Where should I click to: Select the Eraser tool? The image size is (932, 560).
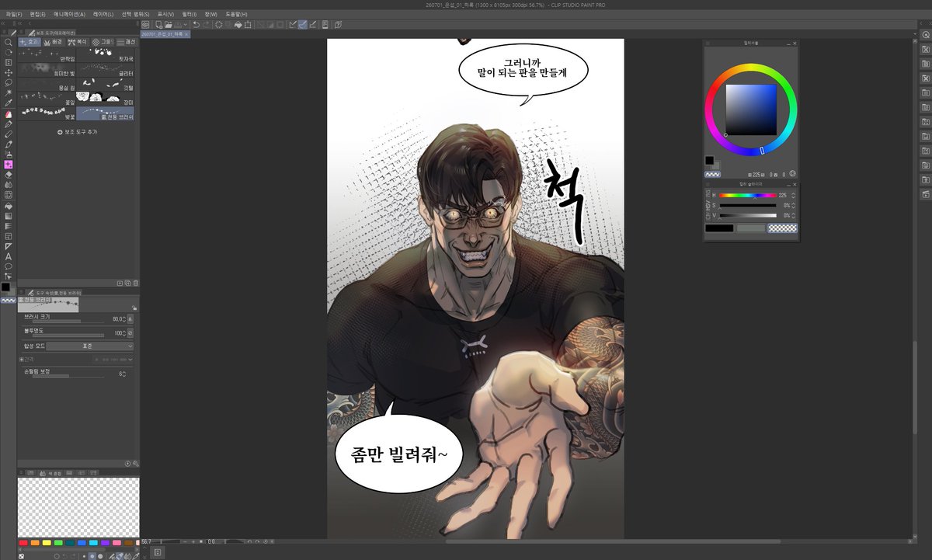pyautogui.click(x=9, y=175)
